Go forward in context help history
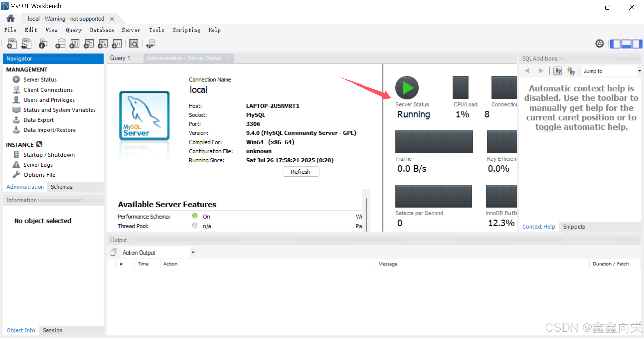 tap(541, 71)
